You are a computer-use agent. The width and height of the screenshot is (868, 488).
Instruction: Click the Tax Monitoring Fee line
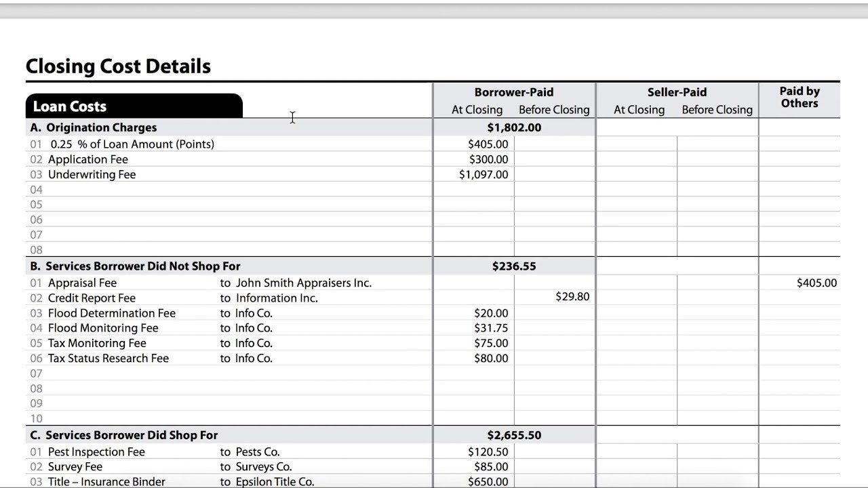click(x=96, y=343)
